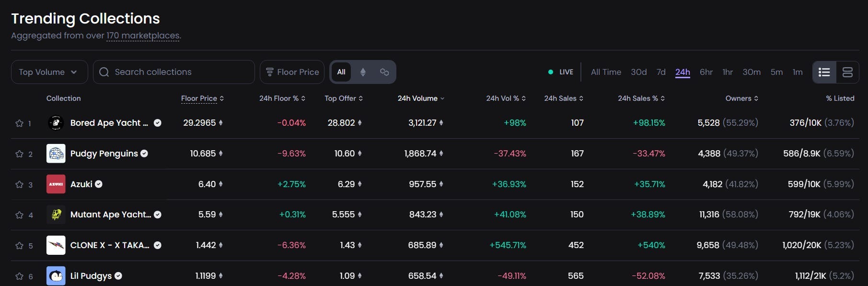Click the -9.63% floor change
The image size is (868, 286).
(x=291, y=154)
